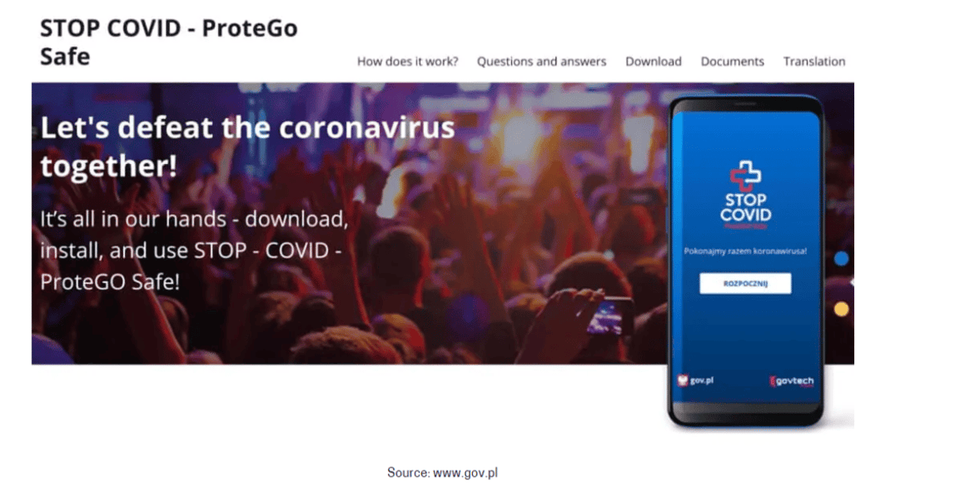Viewport: 980px width, 492px height.
Task: Click the small white arrow at banner edge
Action: click(x=851, y=282)
